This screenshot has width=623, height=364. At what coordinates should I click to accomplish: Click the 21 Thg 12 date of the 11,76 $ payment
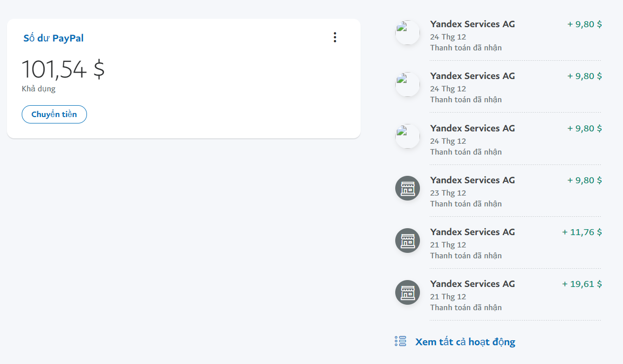click(x=448, y=245)
